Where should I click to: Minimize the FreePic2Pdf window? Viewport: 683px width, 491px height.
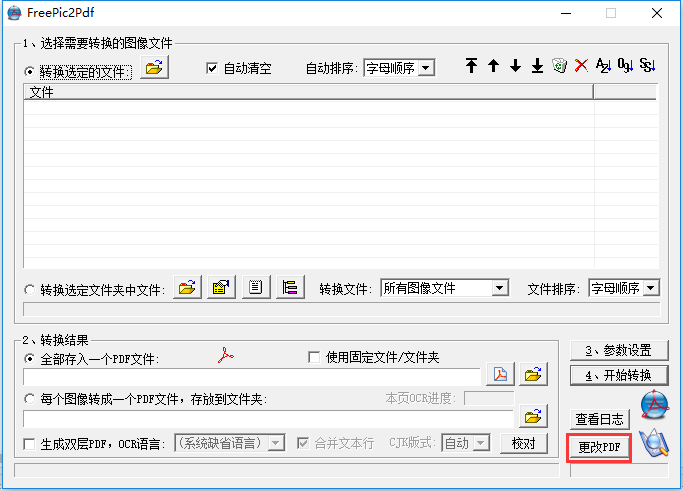pos(566,13)
